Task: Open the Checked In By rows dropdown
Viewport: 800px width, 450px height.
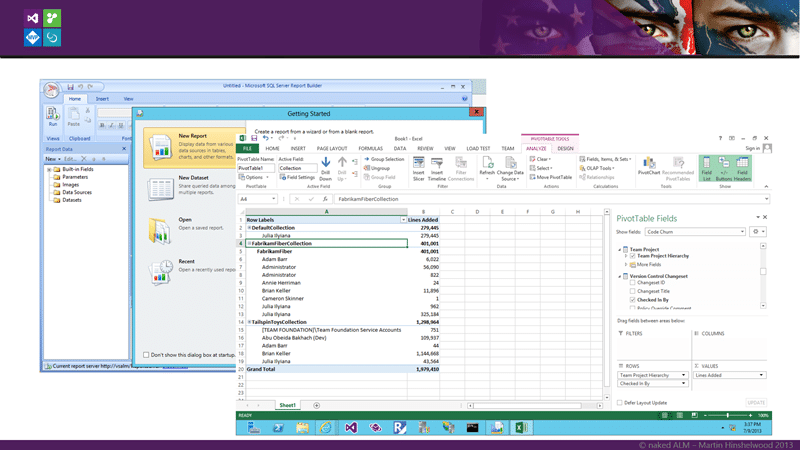Action: coord(683,384)
